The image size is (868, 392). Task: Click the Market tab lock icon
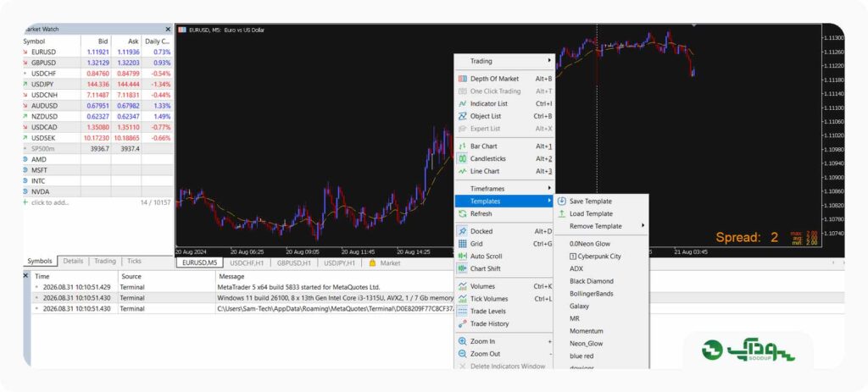coord(372,263)
